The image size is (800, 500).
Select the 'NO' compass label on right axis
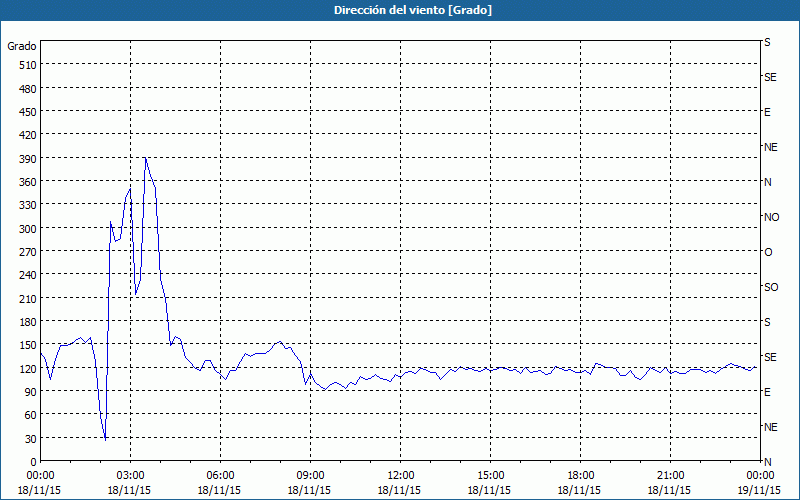pyautogui.click(x=771, y=217)
